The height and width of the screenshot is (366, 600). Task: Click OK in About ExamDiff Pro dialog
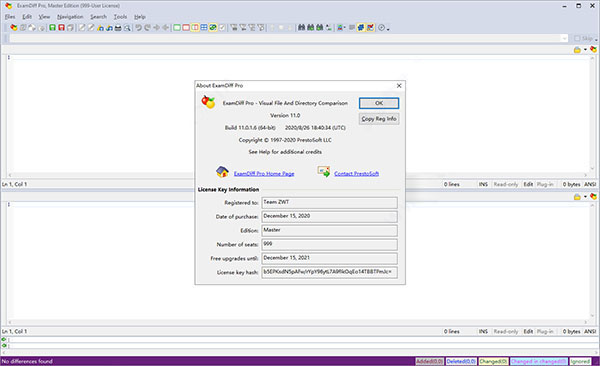coord(379,103)
